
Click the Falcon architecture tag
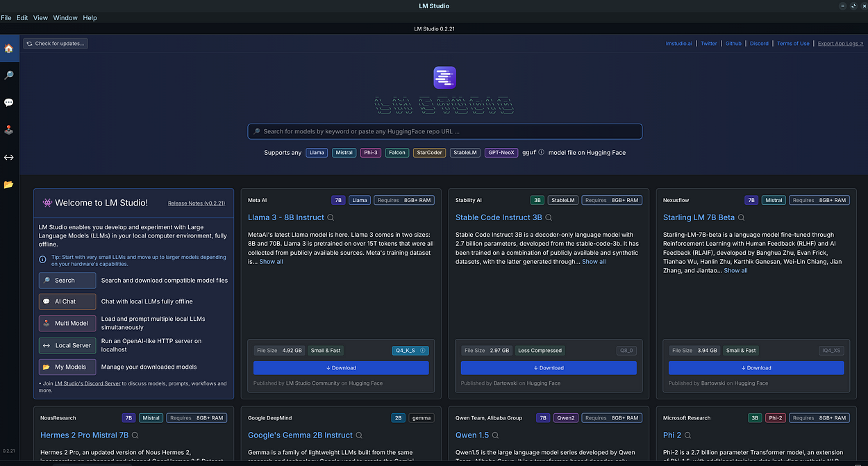point(397,153)
